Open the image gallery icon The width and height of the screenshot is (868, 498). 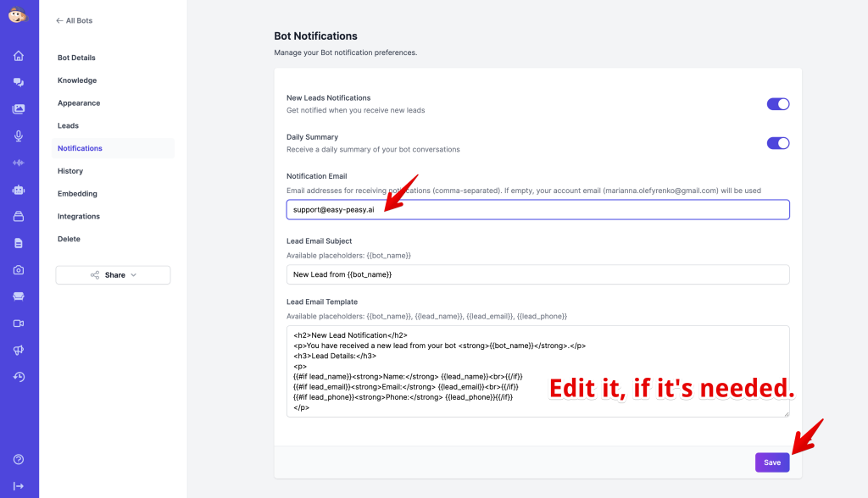tap(19, 109)
